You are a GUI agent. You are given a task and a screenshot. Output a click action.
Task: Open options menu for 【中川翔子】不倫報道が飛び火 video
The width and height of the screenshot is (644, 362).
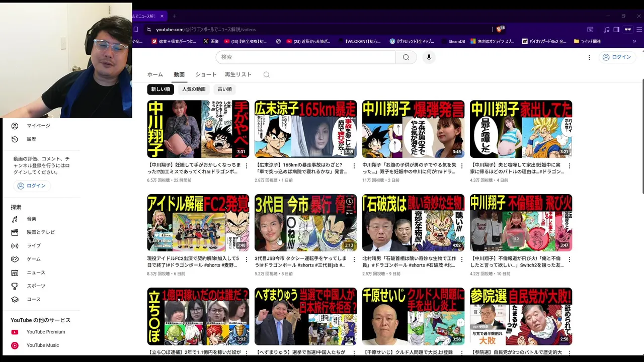click(x=569, y=259)
